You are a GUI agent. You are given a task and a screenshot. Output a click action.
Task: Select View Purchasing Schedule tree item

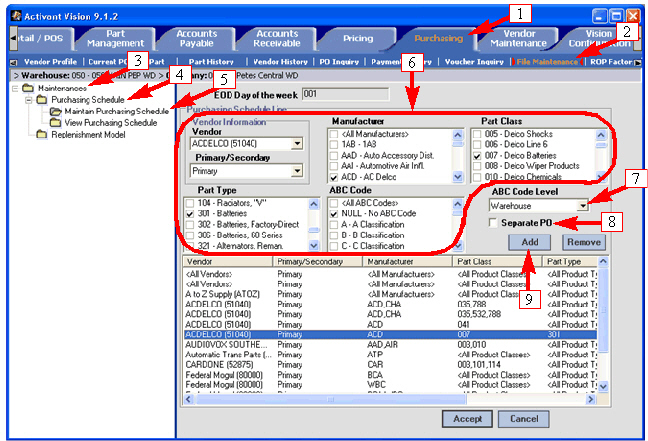[x=111, y=123]
